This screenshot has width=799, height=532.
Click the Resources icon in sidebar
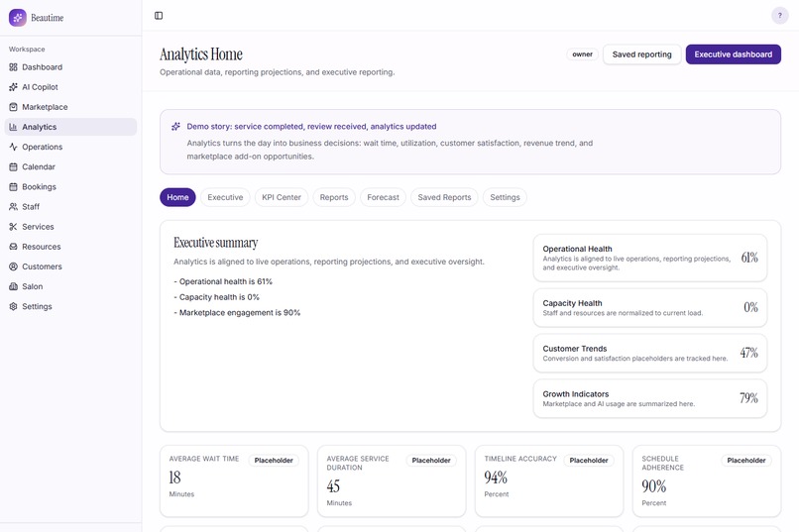tap(13, 247)
